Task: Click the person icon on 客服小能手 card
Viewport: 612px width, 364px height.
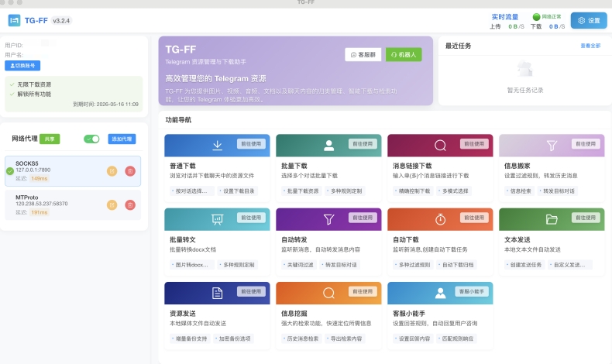Action: [x=440, y=293]
